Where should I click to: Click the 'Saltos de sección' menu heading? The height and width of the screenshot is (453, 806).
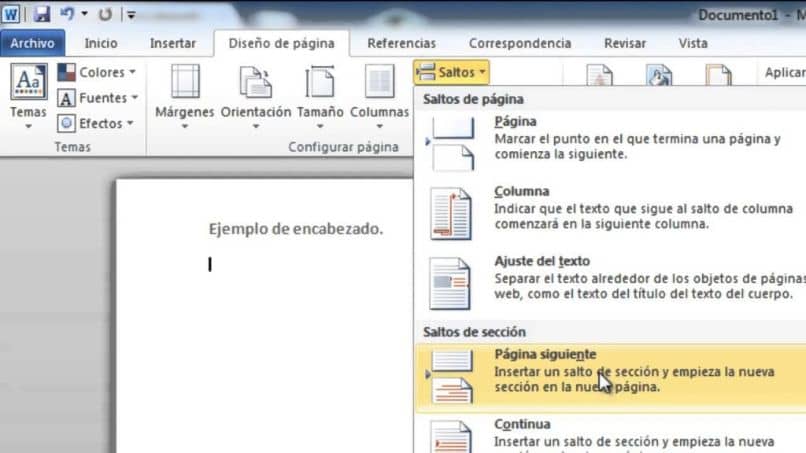[474, 332]
